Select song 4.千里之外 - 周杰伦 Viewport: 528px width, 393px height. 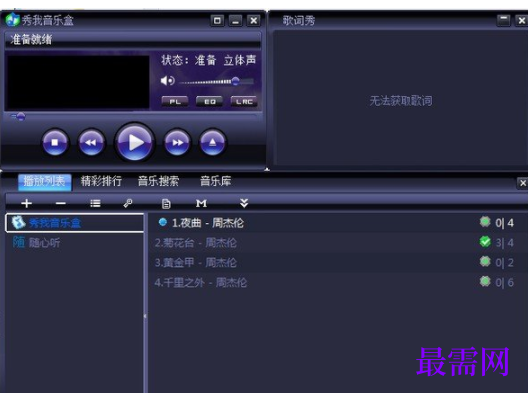(337, 282)
